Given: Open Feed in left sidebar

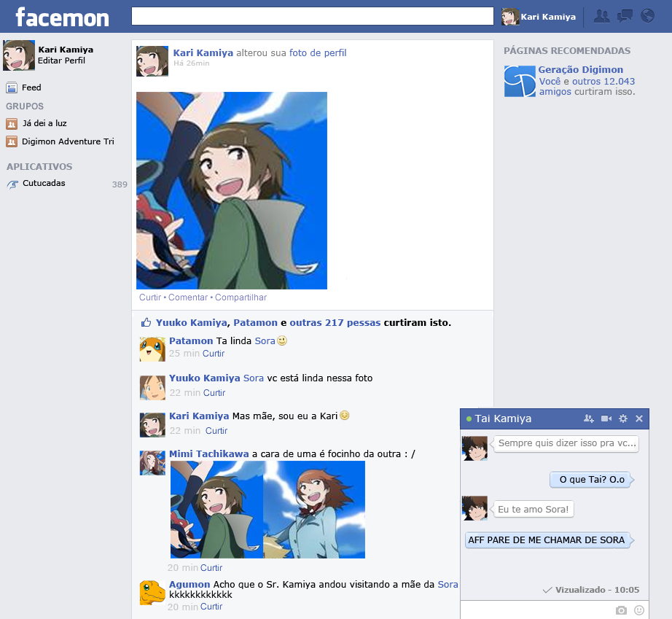Looking at the screenshot, I should click(x=32, y=87).
